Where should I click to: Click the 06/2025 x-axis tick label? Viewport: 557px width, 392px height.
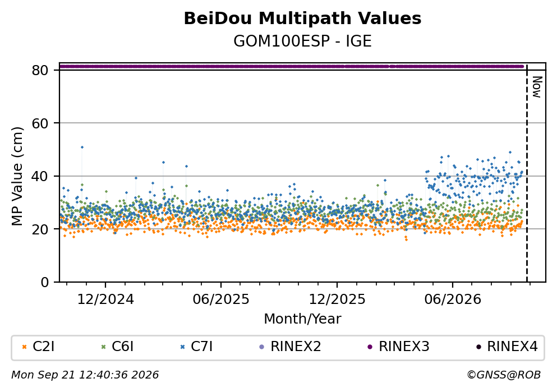point(221,299)
